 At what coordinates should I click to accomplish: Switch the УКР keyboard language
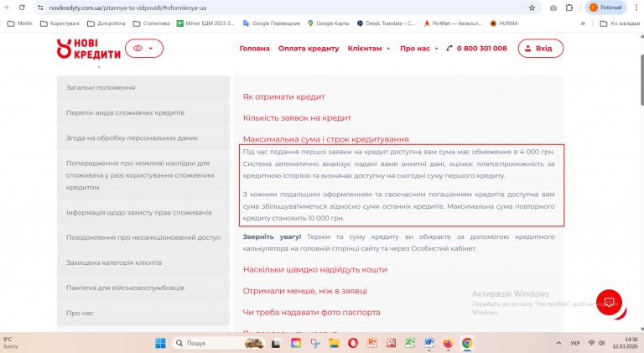point(575,343)
